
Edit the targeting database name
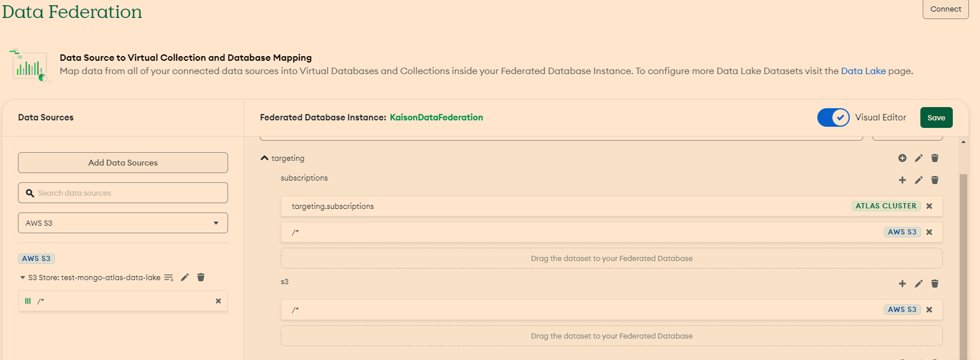[x=919, y=158]
